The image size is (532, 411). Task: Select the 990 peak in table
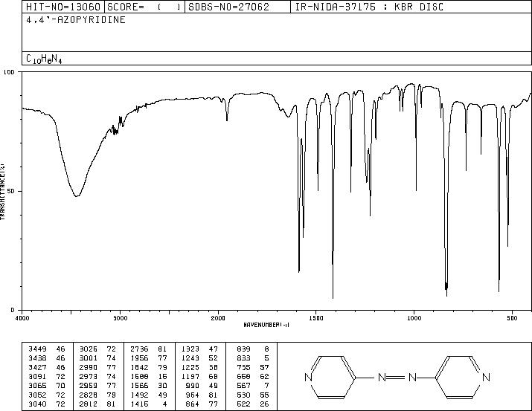[x=193, y=386]
